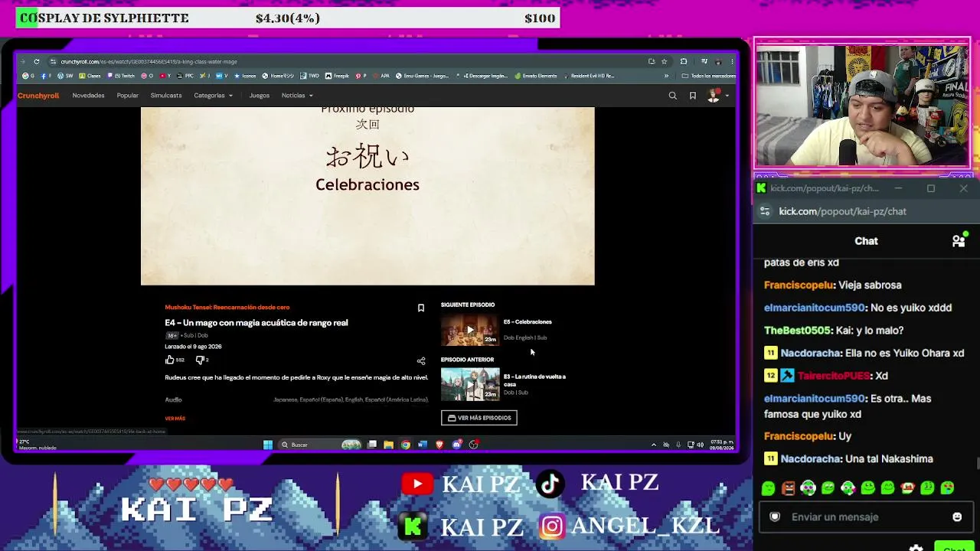980x551 pixels.
Task: Like the episode with the thumbs-up icon
Action: coord(170,360)
